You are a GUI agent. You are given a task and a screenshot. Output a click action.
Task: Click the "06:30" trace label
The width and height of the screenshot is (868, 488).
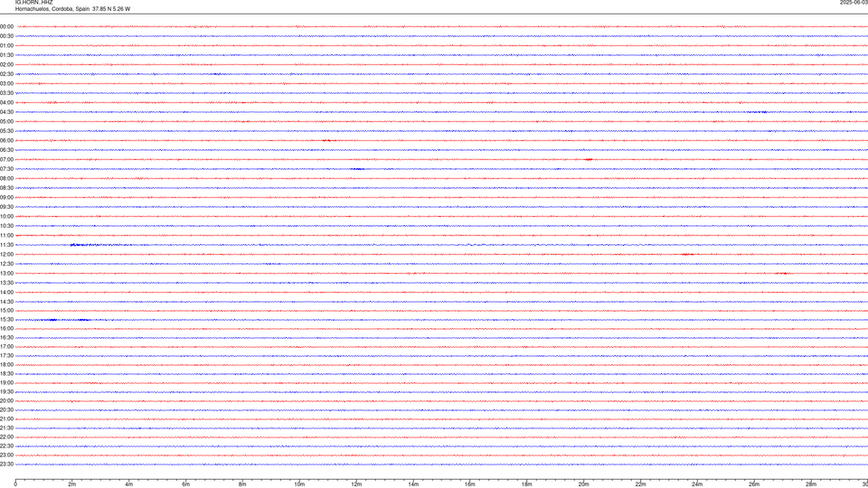click(6, 150)
